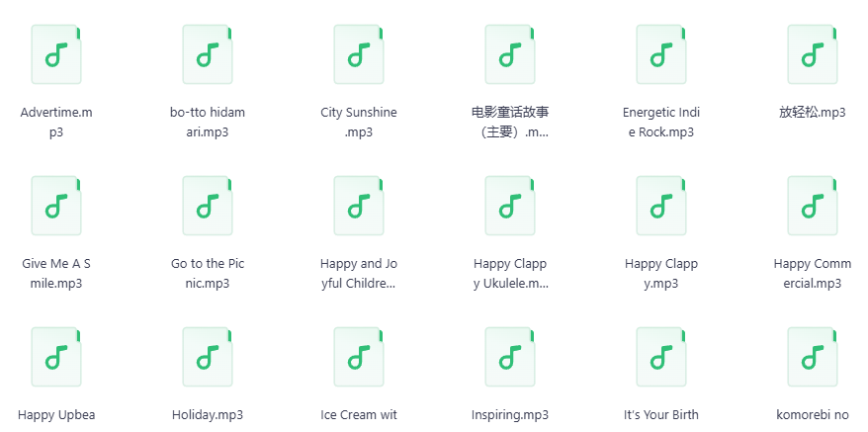
Task: Select the Happy Clappy.mp3 file icon
Action: [x=661, y=206]
